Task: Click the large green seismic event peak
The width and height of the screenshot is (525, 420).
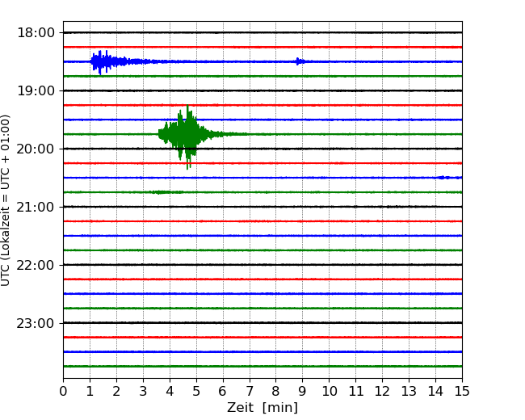Action: coord(188,136)
